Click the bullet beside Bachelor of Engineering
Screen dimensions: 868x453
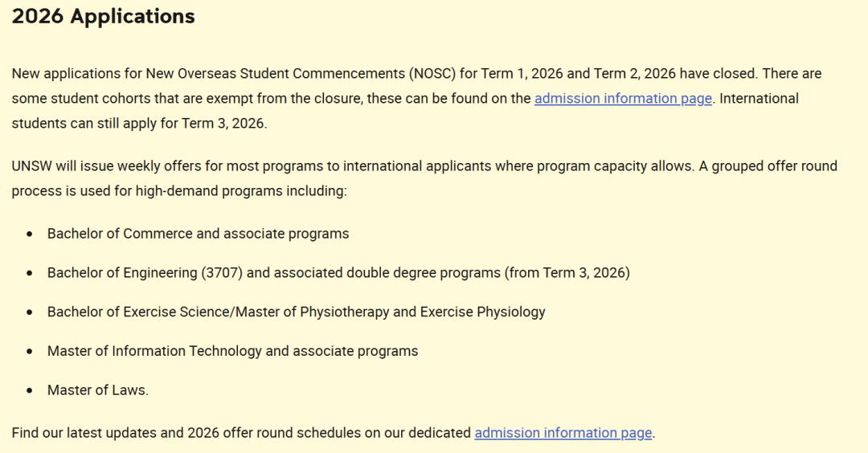pos(30,274)
